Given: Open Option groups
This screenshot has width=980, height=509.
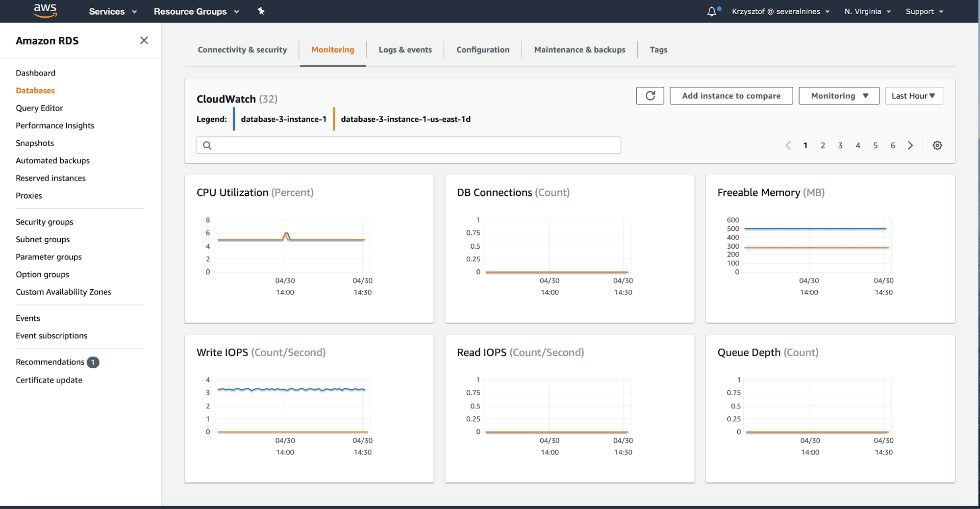Looking at the screenshot, I should pyautogui.click(x=42, y=274).
